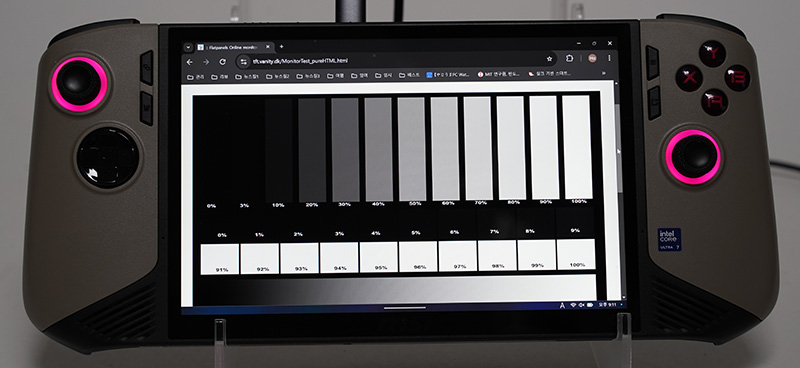Image resolution: width=800 pixels, height=368 pixels.
Task: Open the tab search dropdown arrow
Action: [x=188, y=47]
